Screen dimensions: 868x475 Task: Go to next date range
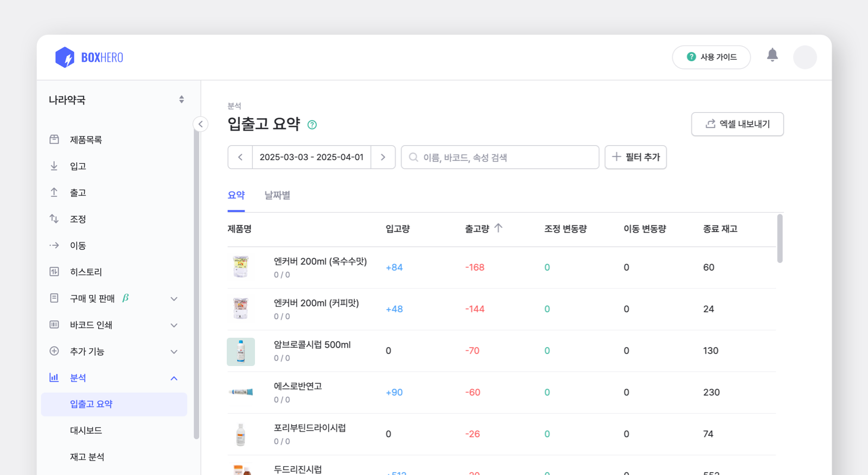tap(383, 157)
